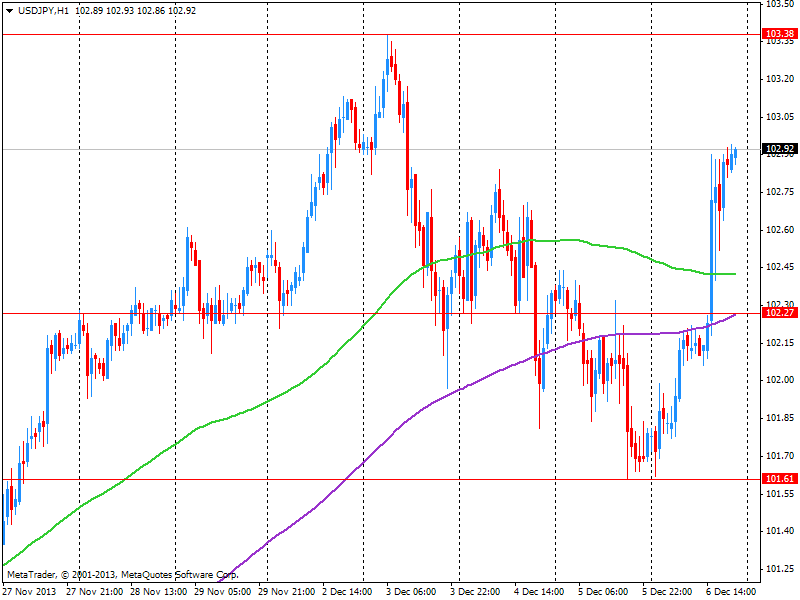Image resolution: width=800 pixels, height=600 pixels.
Task: Click the OHLC values 102.89 102.93 102.86 102.92
Action: point(136,11)
